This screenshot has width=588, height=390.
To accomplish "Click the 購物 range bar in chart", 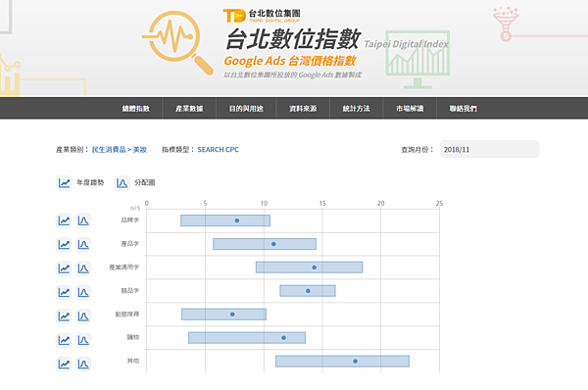I will 247,338.
